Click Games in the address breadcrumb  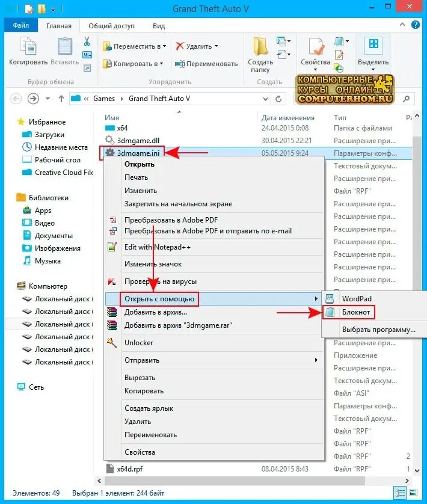(104, 99)
